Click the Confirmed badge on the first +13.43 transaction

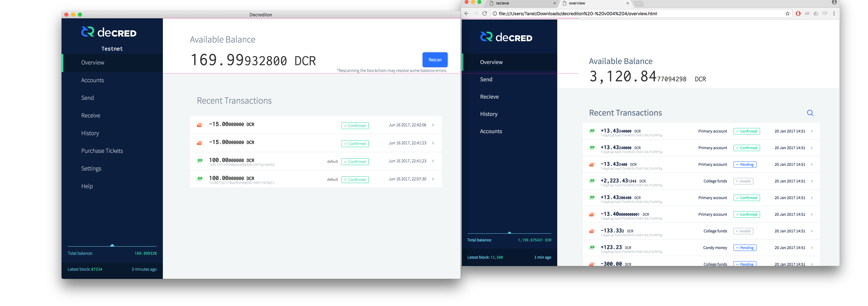pyautogui.click(x=746, y=131)
